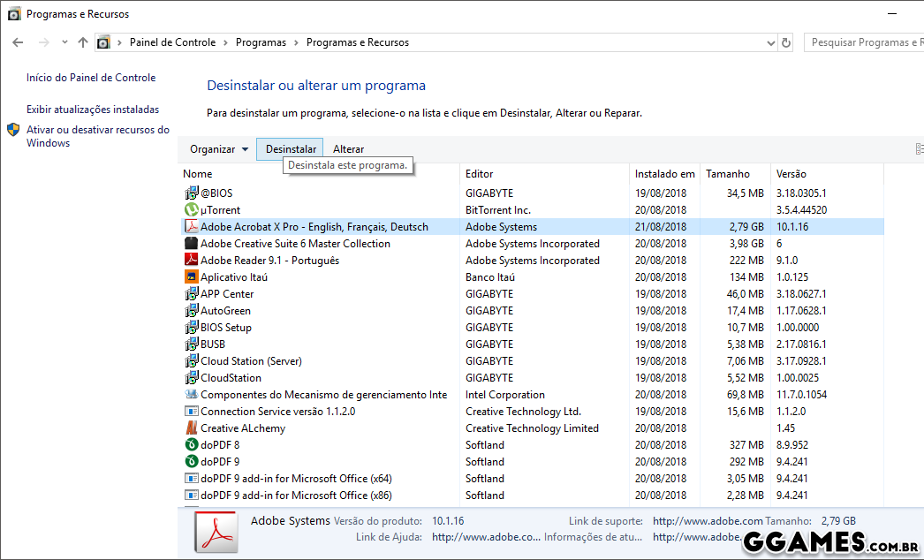The image size is (924, 560).
Task: Go to Início do Painel de Controle
Action: coord(91,78)
